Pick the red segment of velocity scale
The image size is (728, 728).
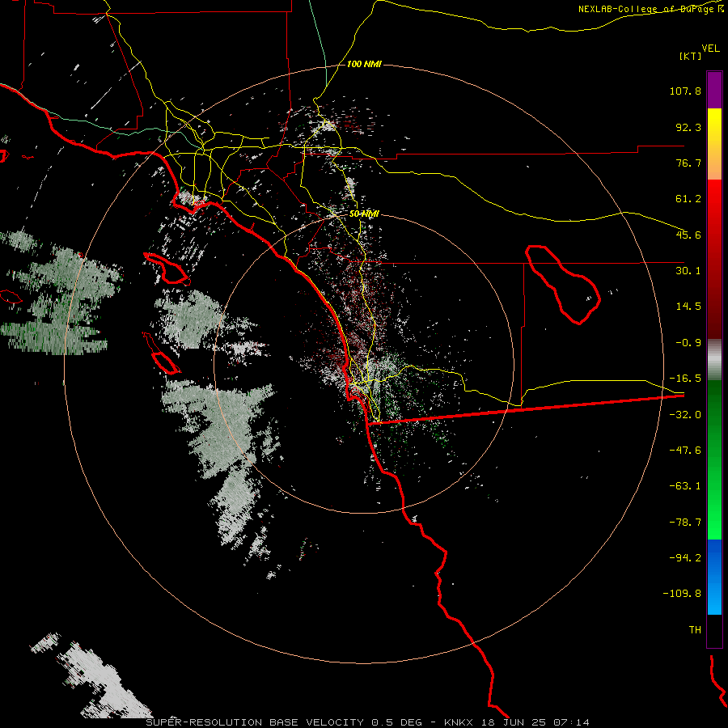[x=714, y=259]
